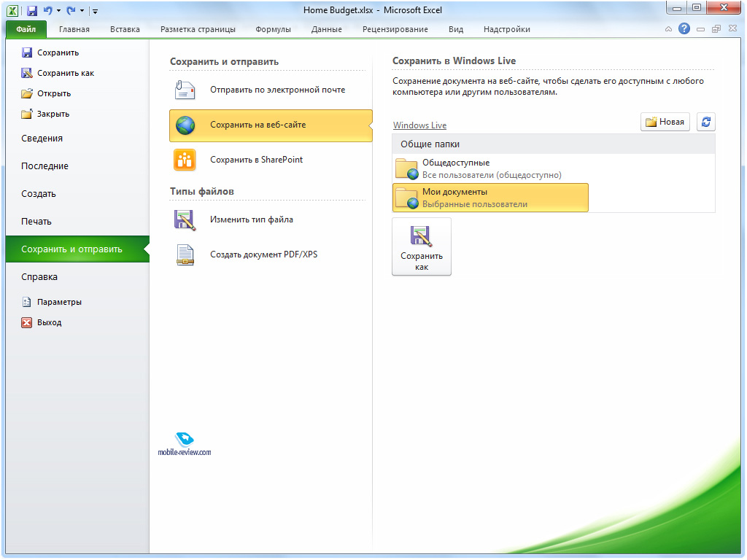Click the Новая new folder button
Viewport: 747px width, 560px height.
click(x=665, y=122)
